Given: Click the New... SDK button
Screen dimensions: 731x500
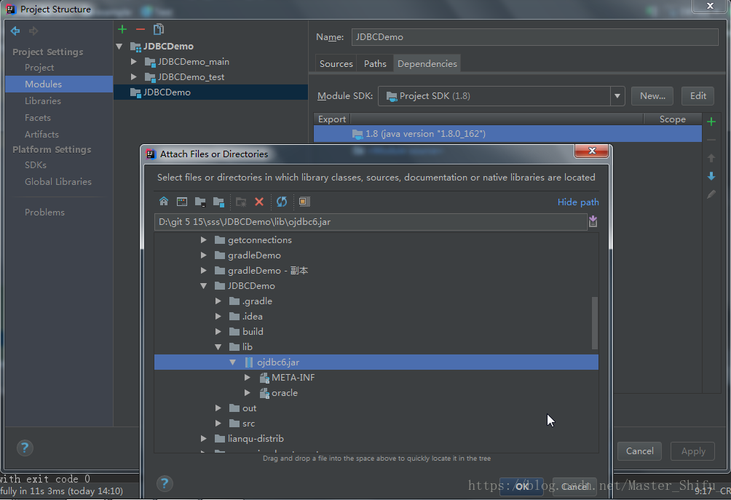Looking at the screenshot, I should 652,96.
